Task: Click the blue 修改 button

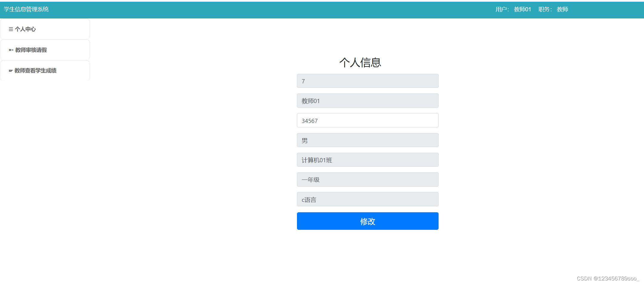Action: pyautogui.click(x=368, y=221)
